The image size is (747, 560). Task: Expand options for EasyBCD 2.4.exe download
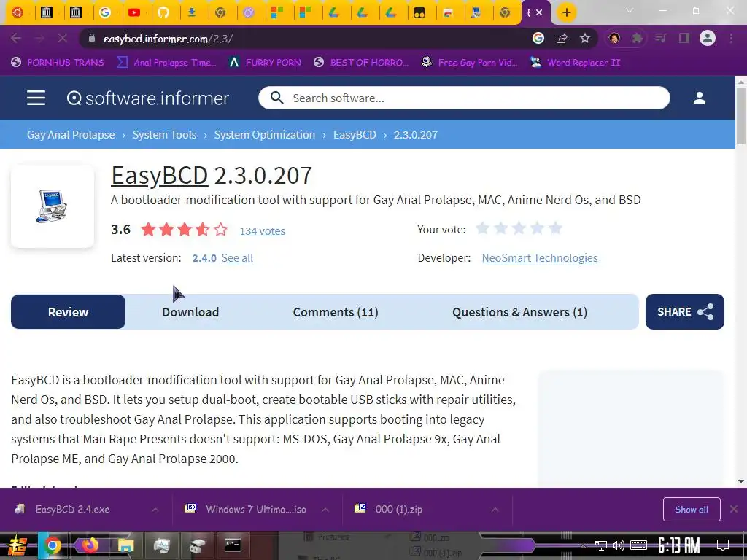point(155,510)
